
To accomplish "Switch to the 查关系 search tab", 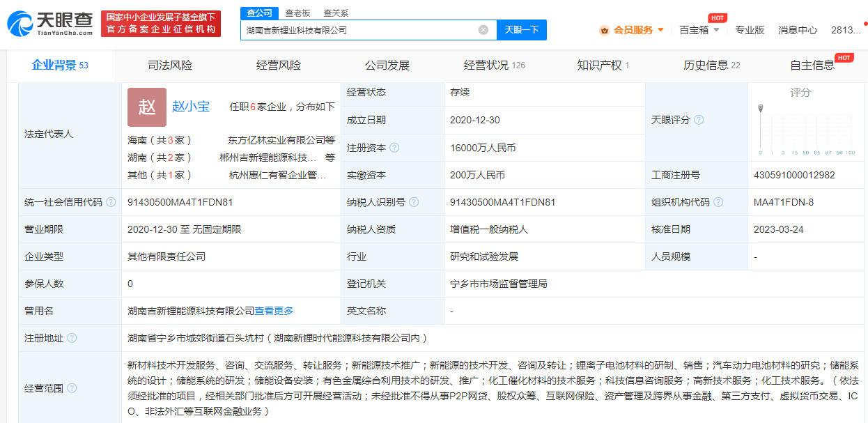I will pyautogui.click(x=336, y=13).
